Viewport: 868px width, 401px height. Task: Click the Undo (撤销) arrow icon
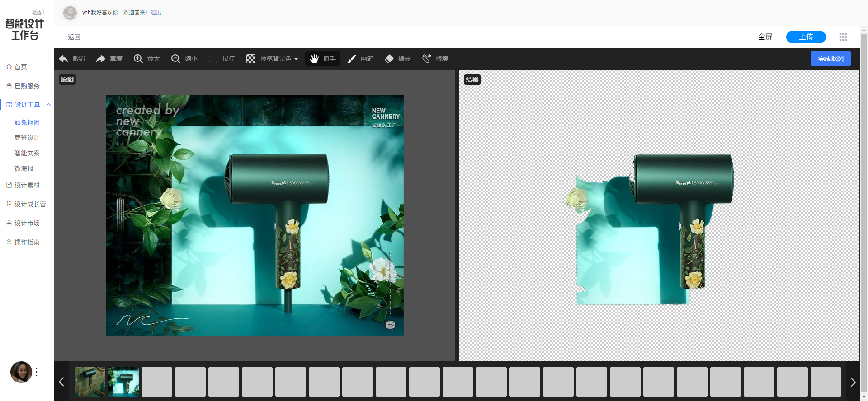pyautogui.click(x=64, y=59)
